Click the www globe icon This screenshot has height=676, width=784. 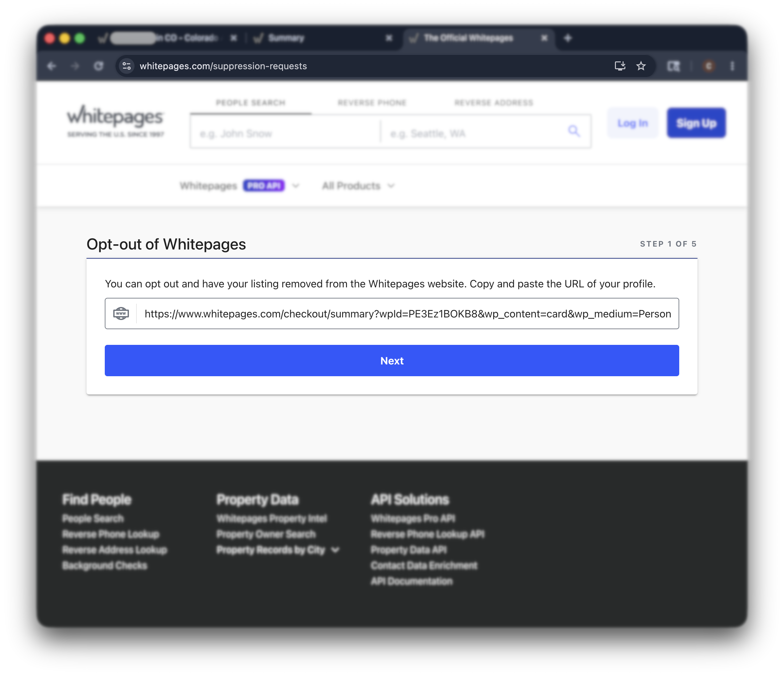tap(121, 314)
